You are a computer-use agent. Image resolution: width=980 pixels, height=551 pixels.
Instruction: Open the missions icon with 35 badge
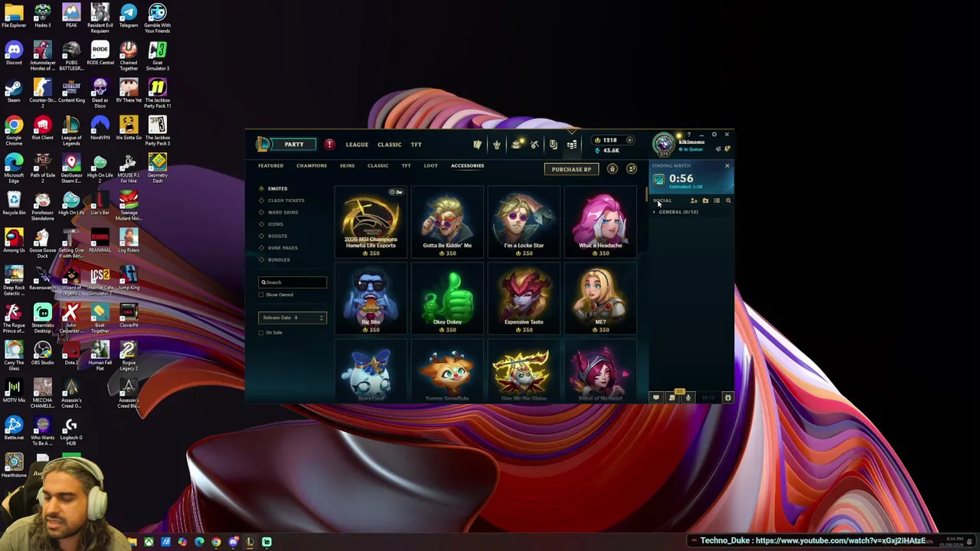672,397
